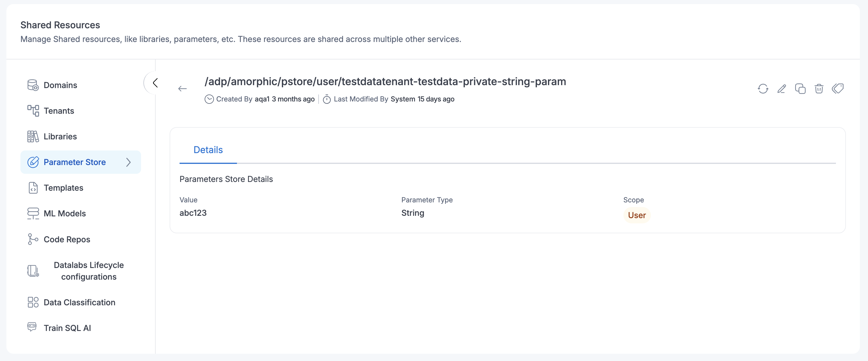Open the Templates menu item

pyautogui.click(x=63, y=188)
